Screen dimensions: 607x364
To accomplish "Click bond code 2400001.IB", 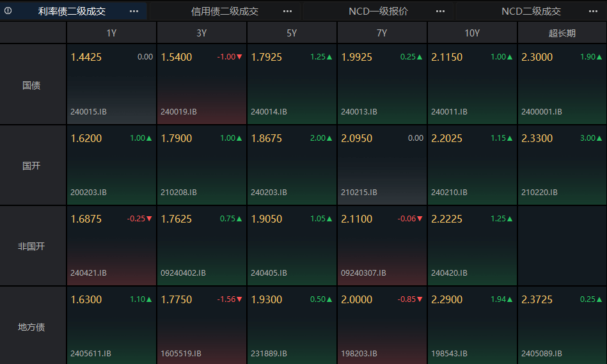I will pyautogui.click(x=542, y=111).
